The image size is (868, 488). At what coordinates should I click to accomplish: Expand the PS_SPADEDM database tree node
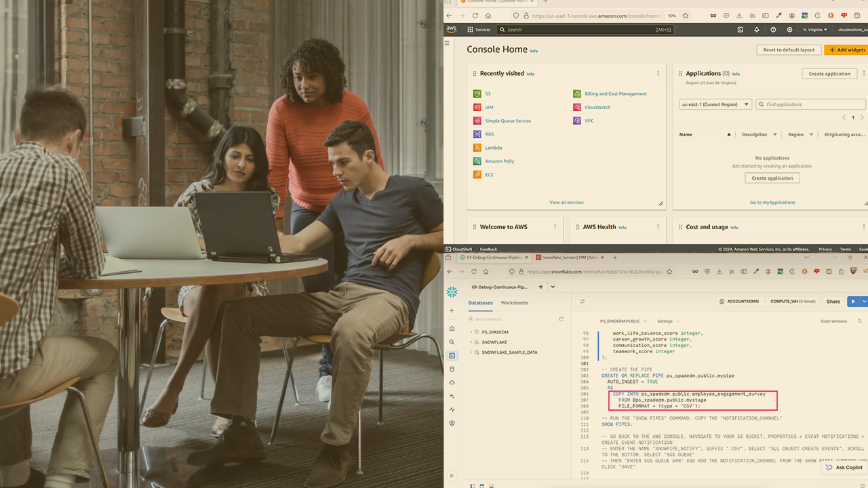point(471,332)
